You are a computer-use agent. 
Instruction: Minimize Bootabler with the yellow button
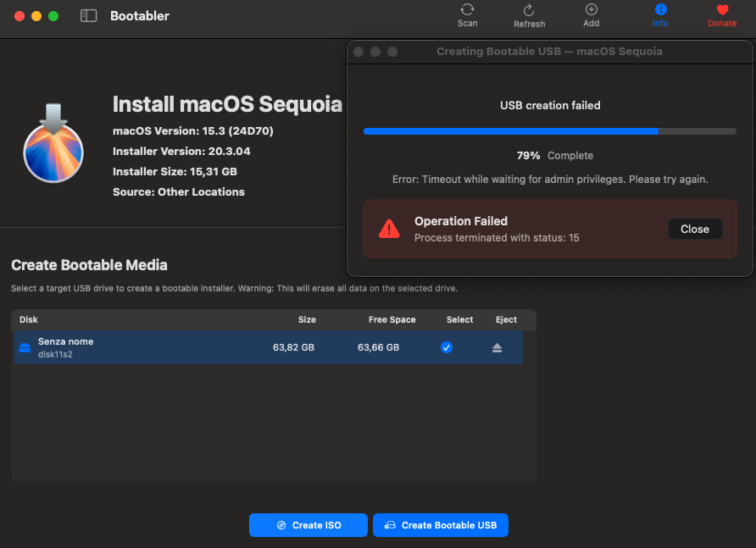click(x=36, y=16)
